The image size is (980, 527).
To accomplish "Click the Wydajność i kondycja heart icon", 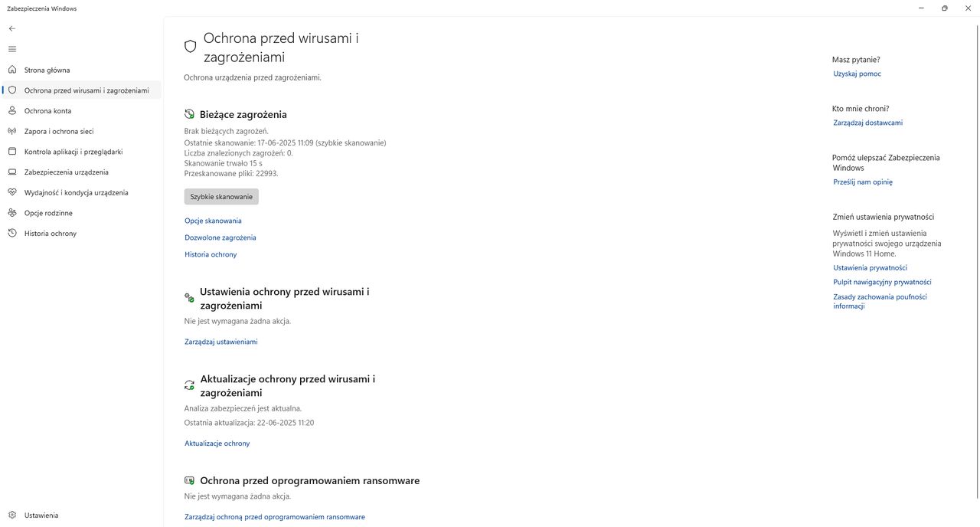I will click(11, 192).
